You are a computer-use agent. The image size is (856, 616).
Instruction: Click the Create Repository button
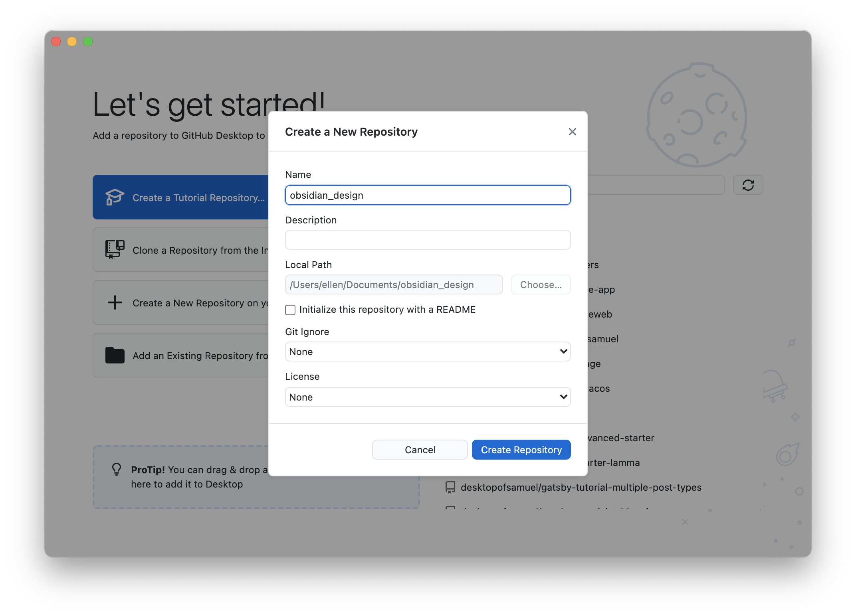(x=521, y=449)
